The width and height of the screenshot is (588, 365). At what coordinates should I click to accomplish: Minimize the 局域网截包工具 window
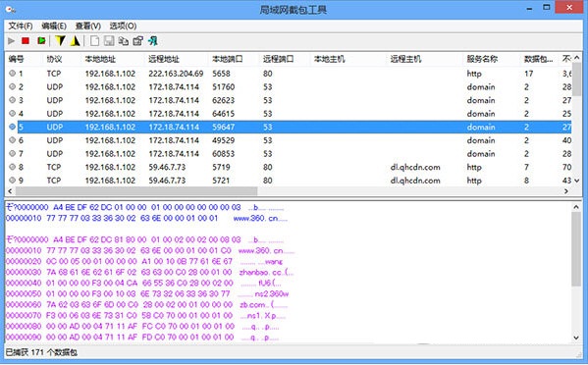point(529,8)
